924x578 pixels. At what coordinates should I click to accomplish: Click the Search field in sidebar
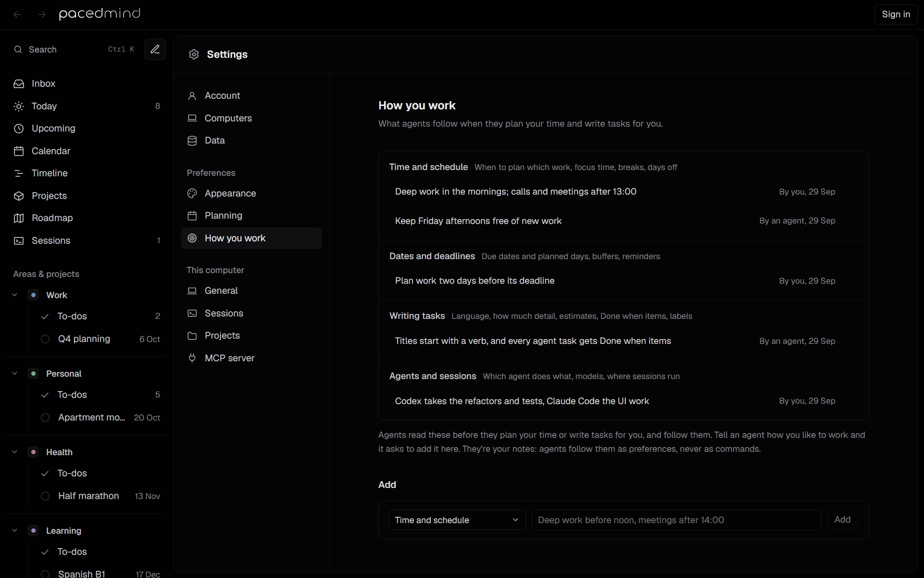[75, 50]
